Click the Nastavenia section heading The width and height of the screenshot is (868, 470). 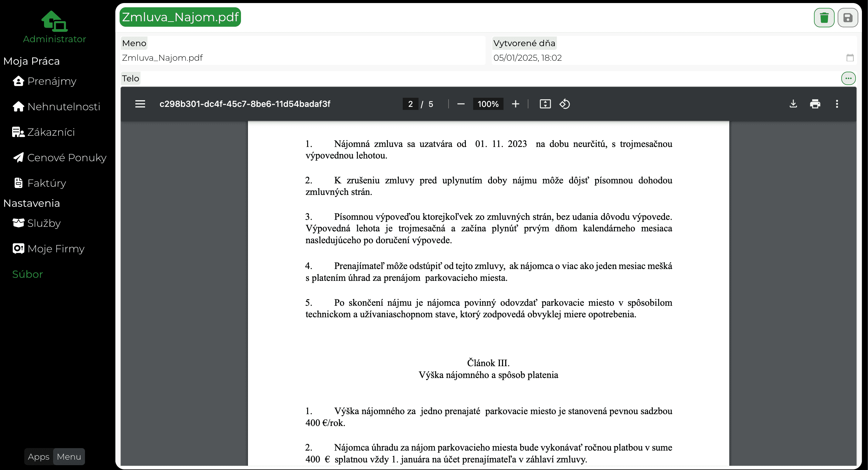pyautogui.click(x=32, y=203)
